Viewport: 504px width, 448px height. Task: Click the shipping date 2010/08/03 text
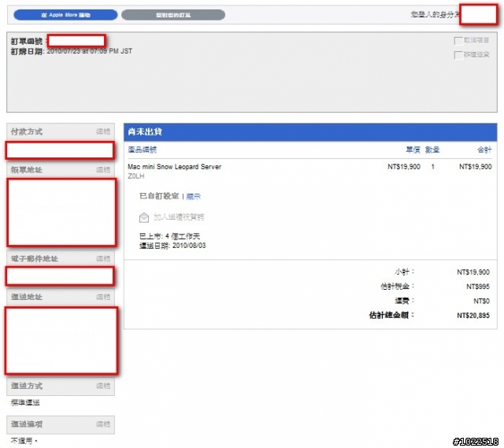[x=189, y=246]
